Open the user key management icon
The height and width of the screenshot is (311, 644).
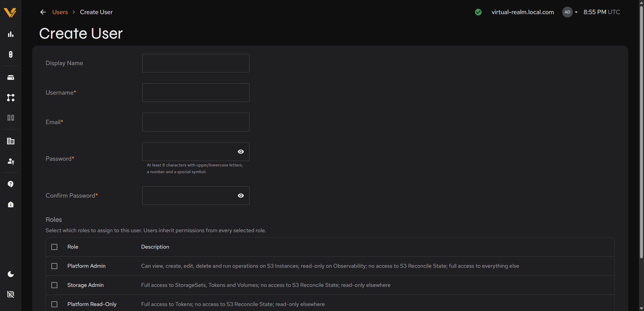tap(11, 161)
